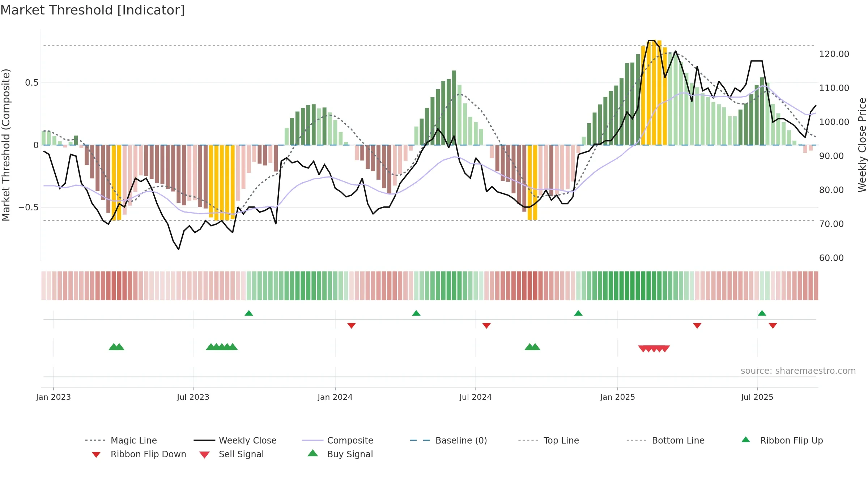Click the Jul 2023 x-axis label
The image size is (868, 488).
[193, 397]
